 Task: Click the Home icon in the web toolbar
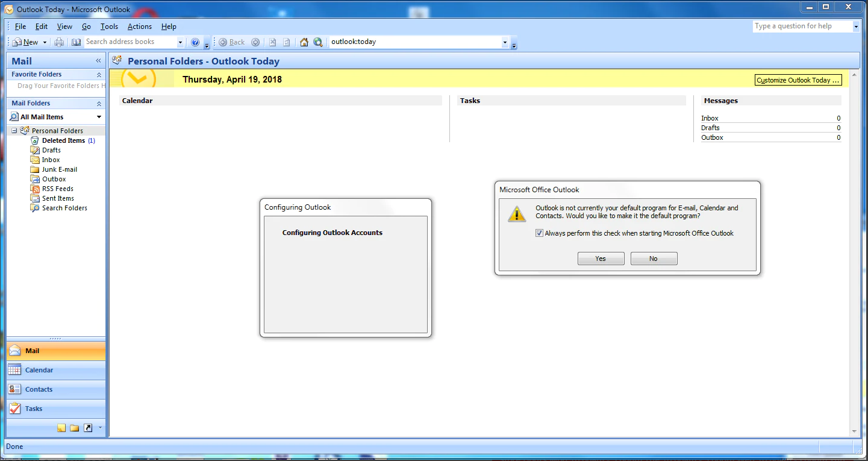[x=304, y=42]
